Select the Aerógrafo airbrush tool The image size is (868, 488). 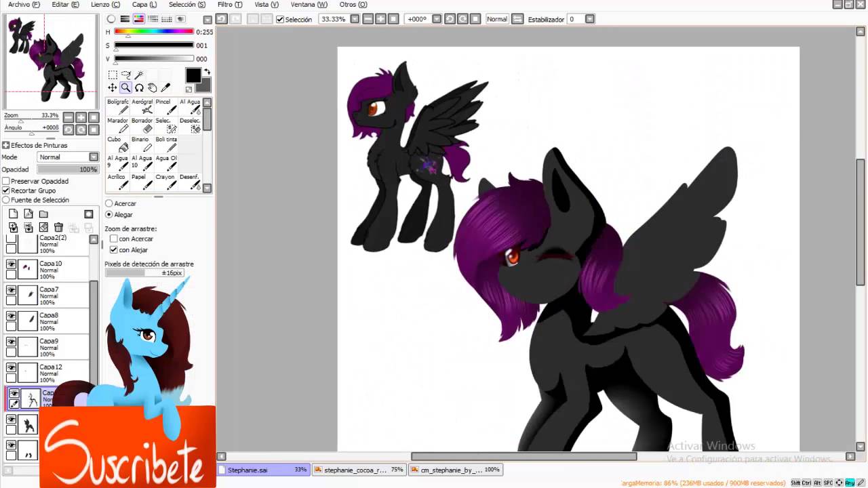pyautogui.click(x=142, y=106)
